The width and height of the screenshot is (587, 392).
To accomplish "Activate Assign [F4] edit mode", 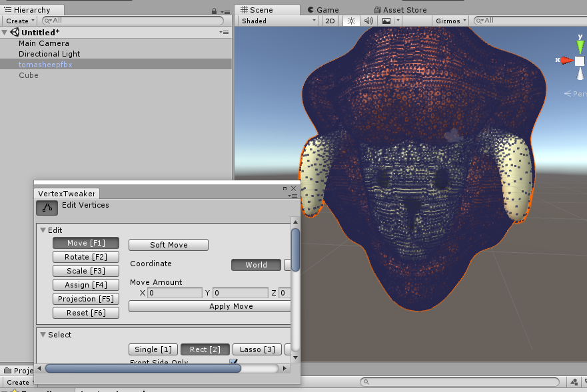I will [86, 285].
